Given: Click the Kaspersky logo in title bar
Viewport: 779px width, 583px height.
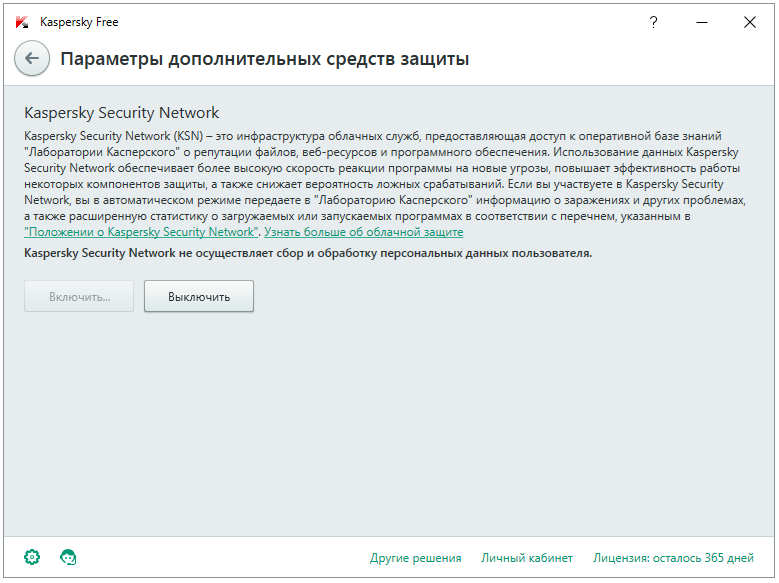Looking at the screenshot, I should [22, 22].
